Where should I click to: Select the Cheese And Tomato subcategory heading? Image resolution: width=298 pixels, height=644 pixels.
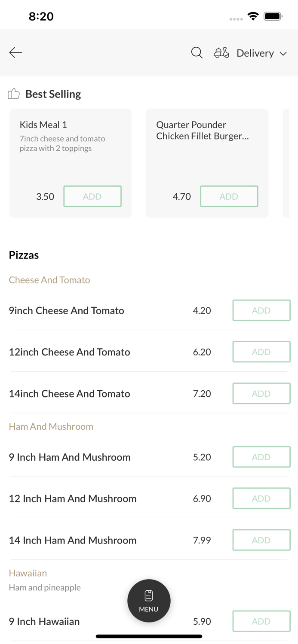pos(49,280)
